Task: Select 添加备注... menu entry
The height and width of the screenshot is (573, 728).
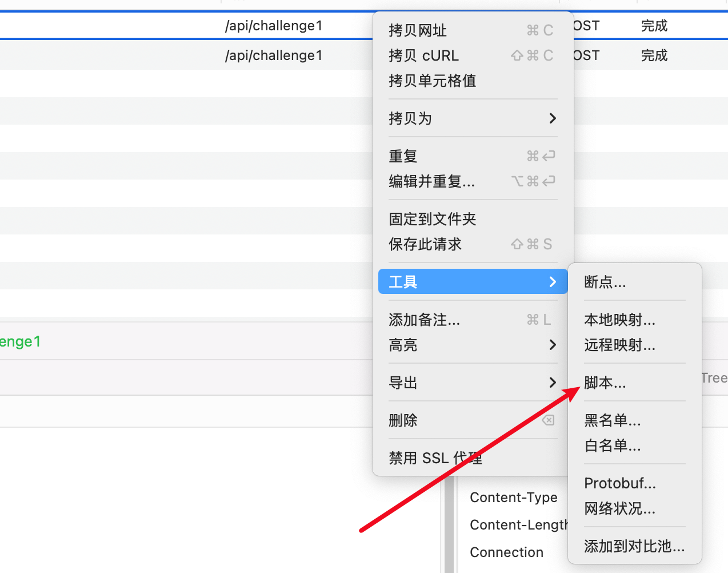Action: tap(424, 320)
